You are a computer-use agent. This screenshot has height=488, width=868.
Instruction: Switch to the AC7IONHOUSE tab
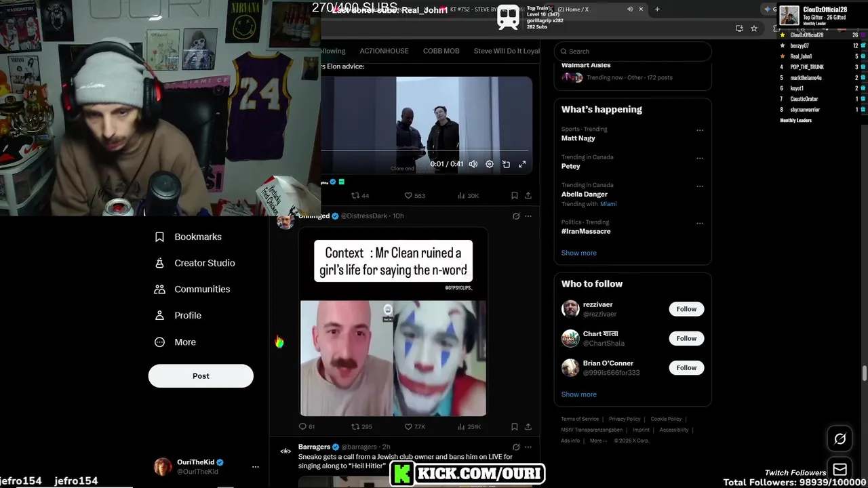tap(384, 51)
